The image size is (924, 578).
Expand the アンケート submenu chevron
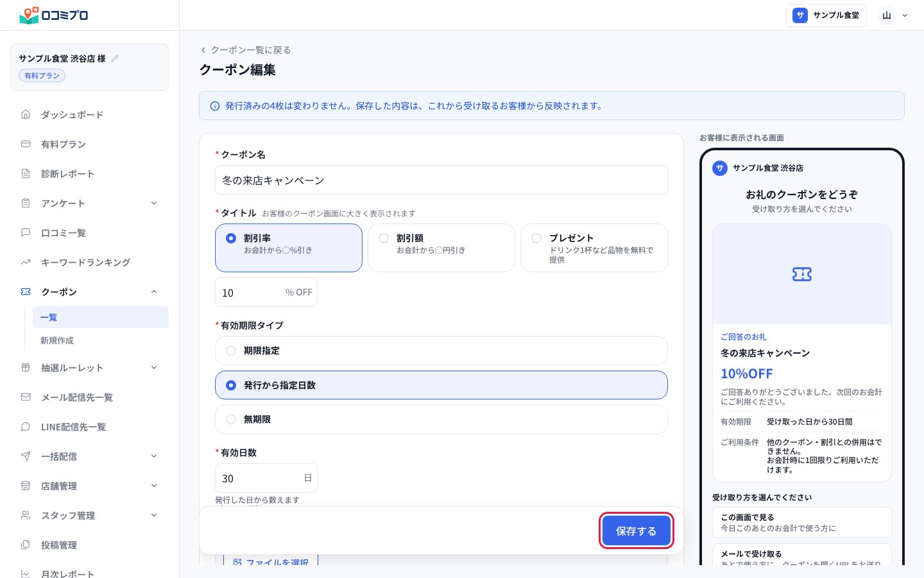click(x=154, y=203)
